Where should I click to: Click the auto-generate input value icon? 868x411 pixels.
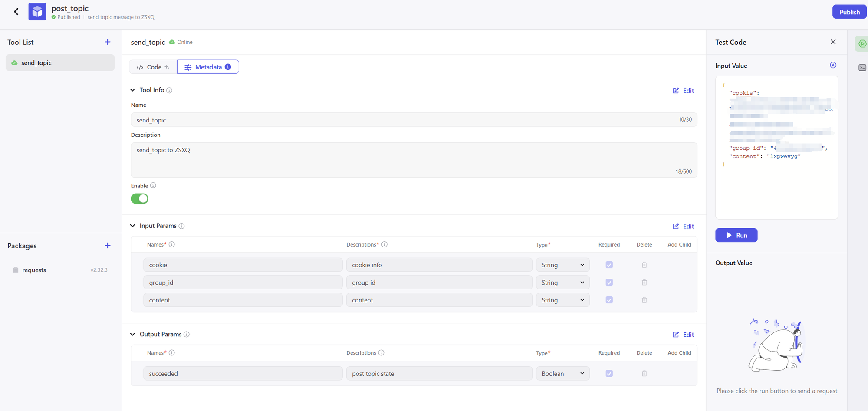[x=833, y=65]
